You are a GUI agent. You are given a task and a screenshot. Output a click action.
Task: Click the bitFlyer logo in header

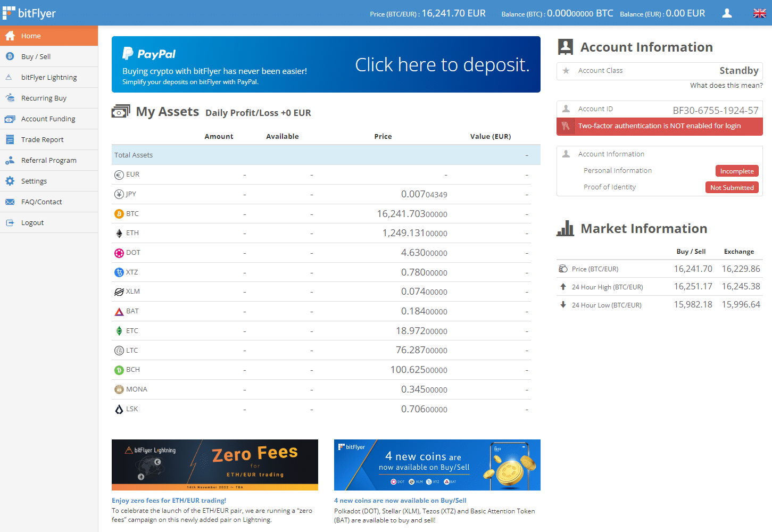point(29,13)
